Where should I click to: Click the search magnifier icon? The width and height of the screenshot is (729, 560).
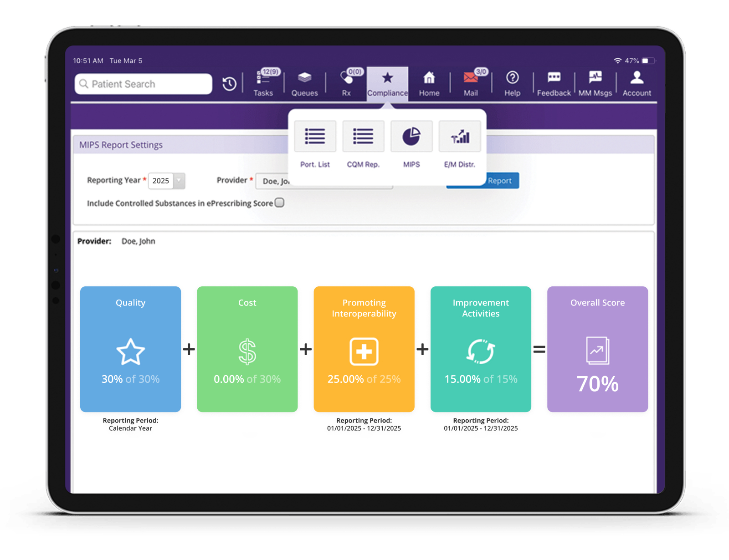(x=84, y=84)
